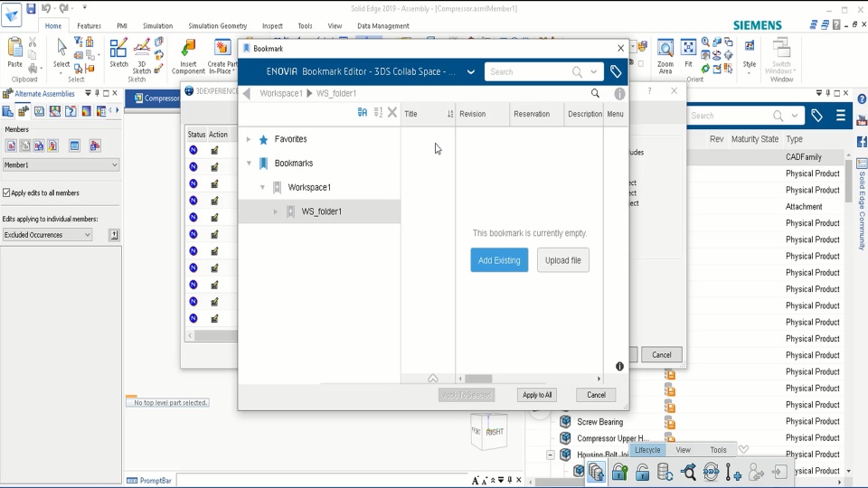Viewport: 868px width, 488px height.
Task: Click the sort A icon in bookmark toolbar
Action: 362,112
